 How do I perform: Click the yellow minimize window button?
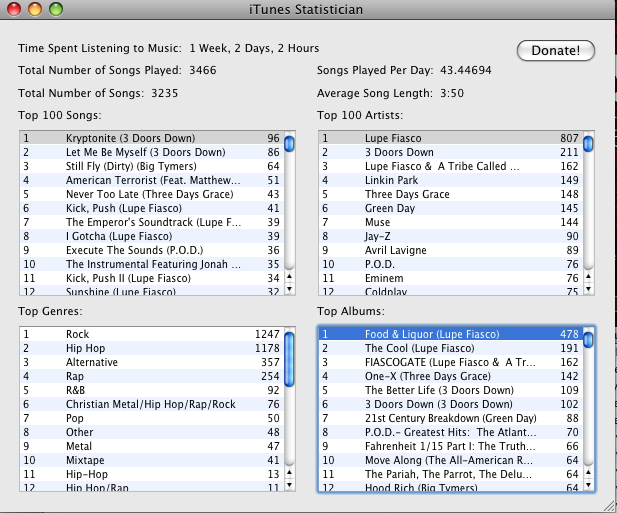pyautogui.click(x=35, y=9)
